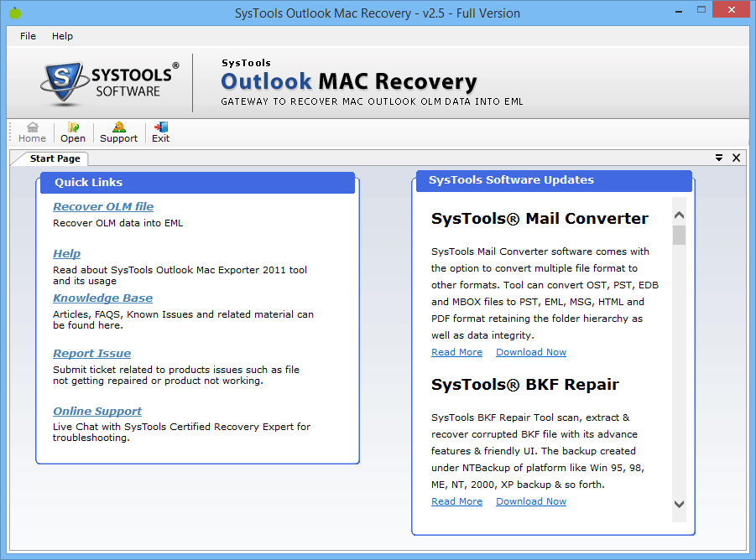Image resolution: width=756 pixels, height=560 pixels.
Task: Close the Start Page tab panel
Action: 737,158
